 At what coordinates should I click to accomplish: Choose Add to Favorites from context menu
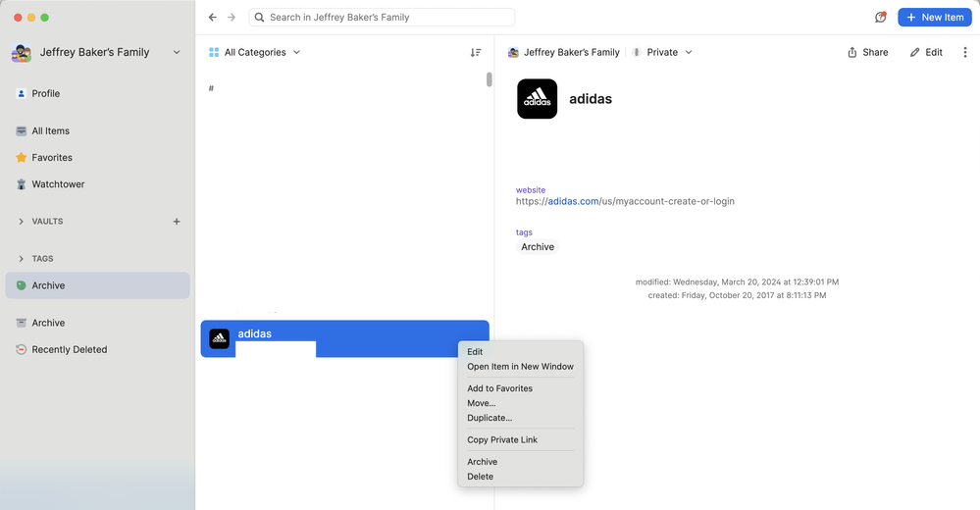coord(499,388)
